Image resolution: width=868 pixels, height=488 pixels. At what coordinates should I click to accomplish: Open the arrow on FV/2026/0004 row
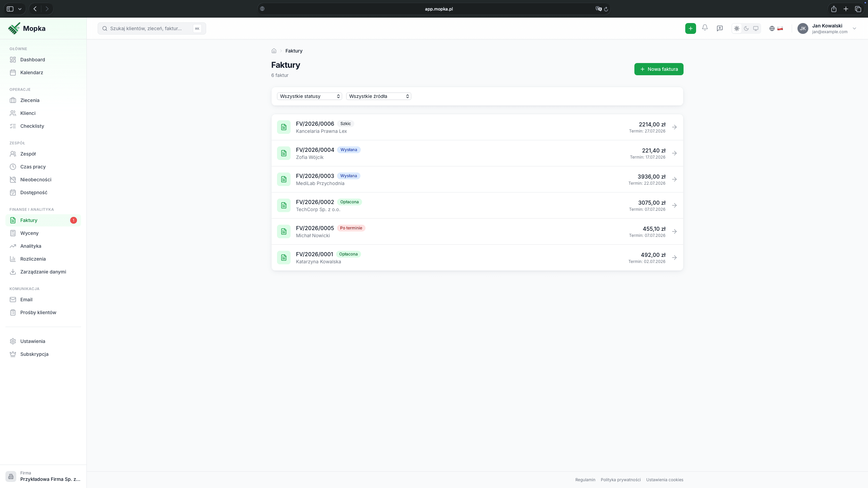coord(674,153)
